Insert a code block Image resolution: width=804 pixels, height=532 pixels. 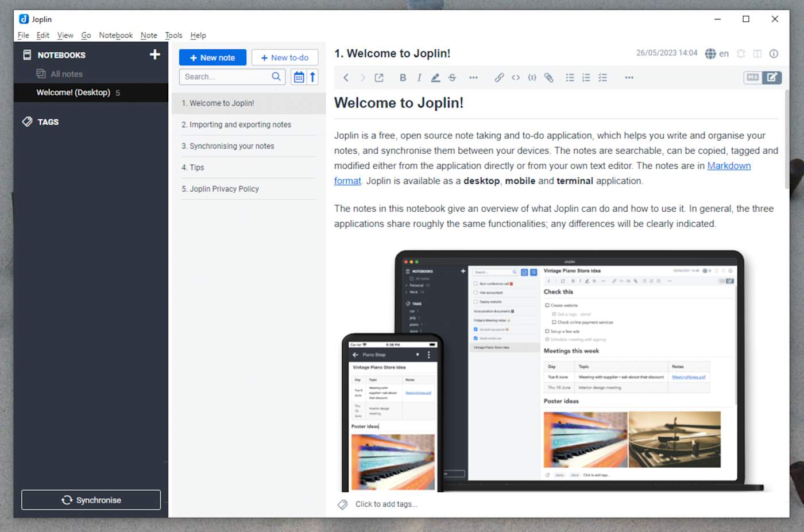532,77
